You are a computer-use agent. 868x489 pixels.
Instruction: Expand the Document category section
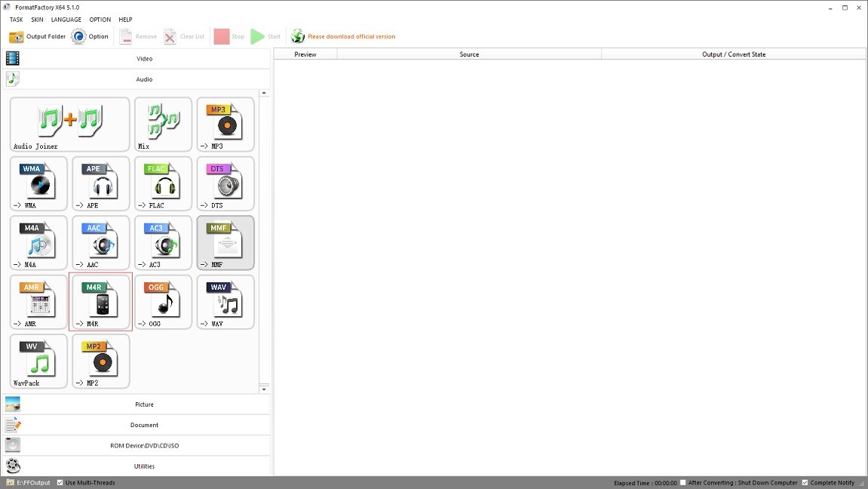[x=136, y=425]
